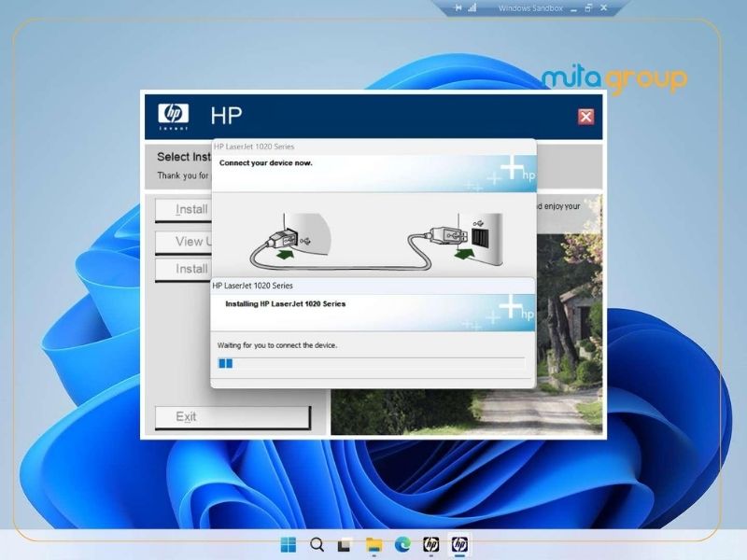Click the "Select Inst" heading text
The image size is (747, 560).
point(184,157)
